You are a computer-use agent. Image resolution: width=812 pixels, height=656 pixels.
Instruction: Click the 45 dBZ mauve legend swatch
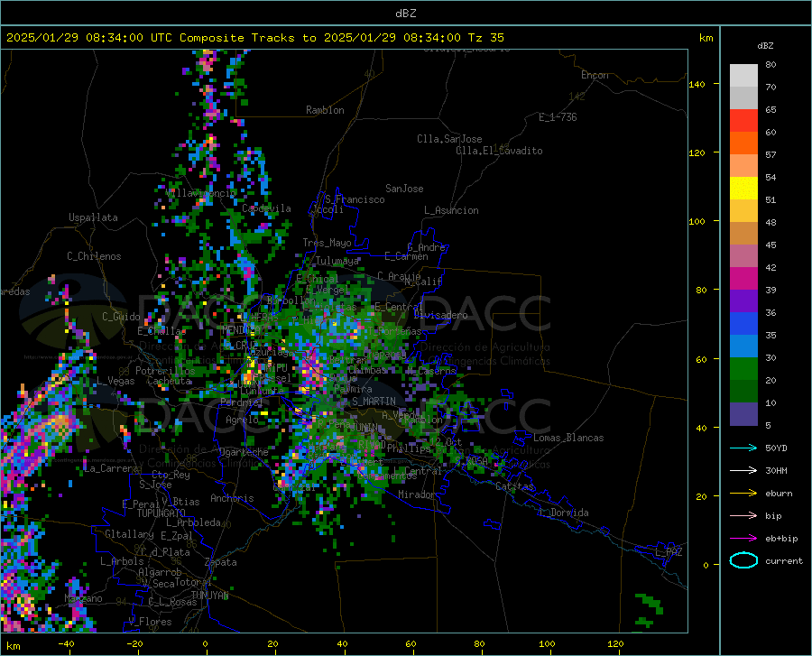click(743, 256)
